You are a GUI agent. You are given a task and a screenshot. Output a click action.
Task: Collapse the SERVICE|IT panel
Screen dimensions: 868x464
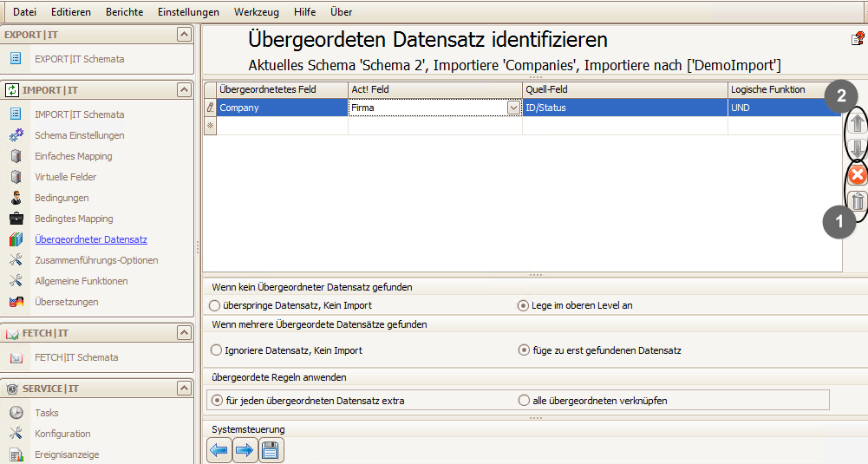pos(184,389)
